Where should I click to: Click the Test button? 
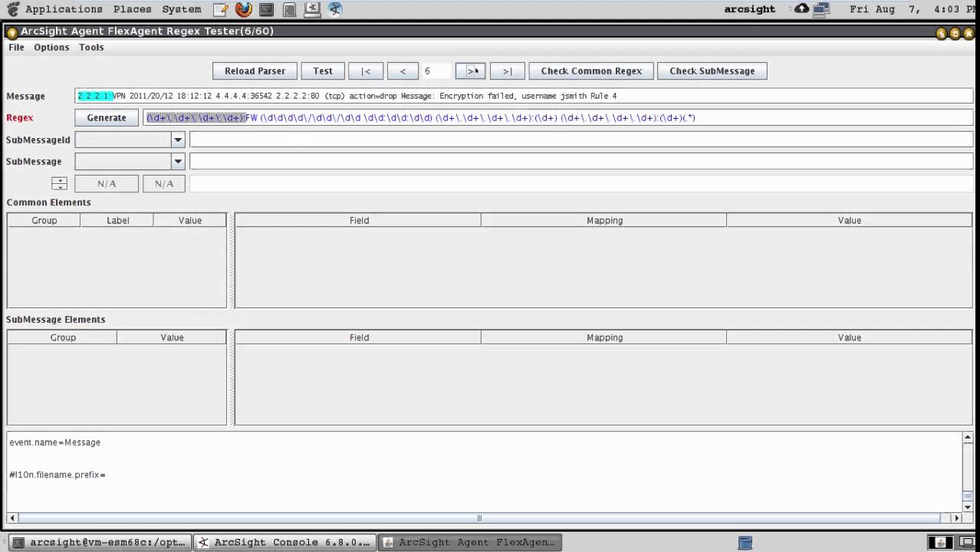(x=323, y=71)
